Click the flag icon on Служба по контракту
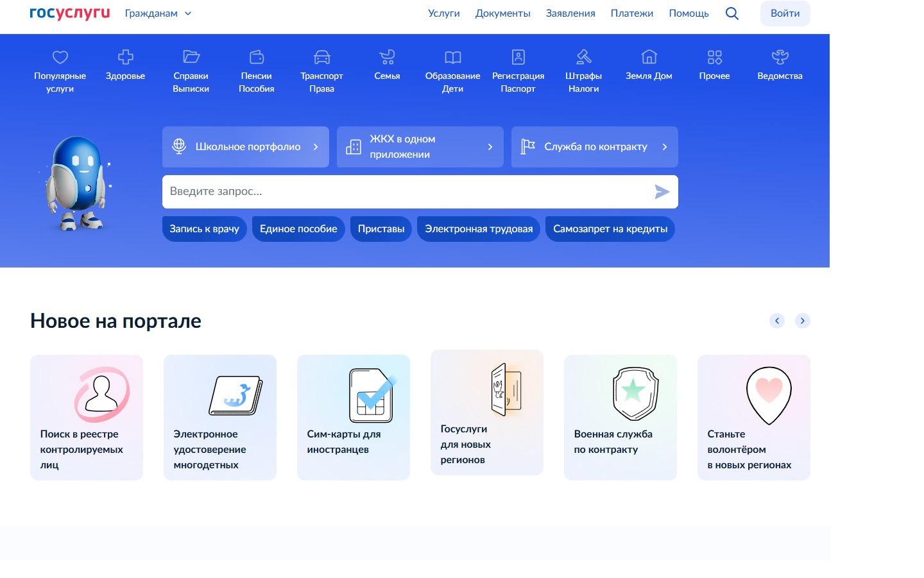The width and height of the screenshot is (924, 578). (x=528, y=147)
